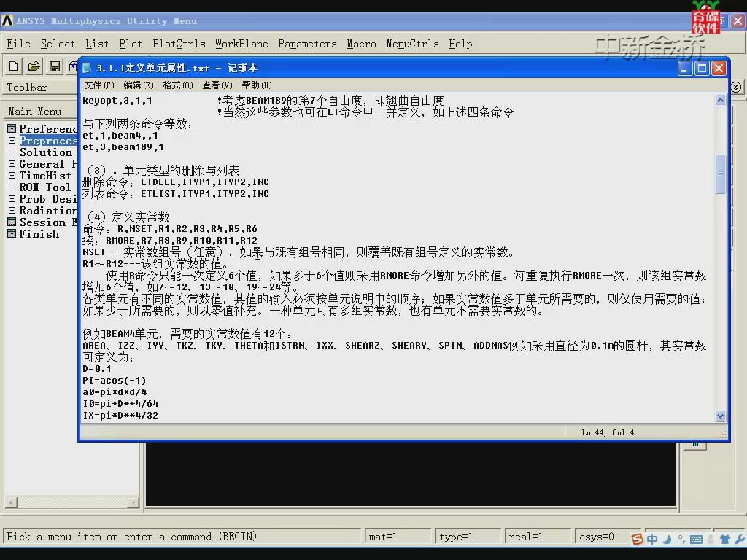Image resolution: width=747 pixels, height=560 pixels.
Task: Open the skin shirt icon on the IME bar
Action: tap(725, 539)
